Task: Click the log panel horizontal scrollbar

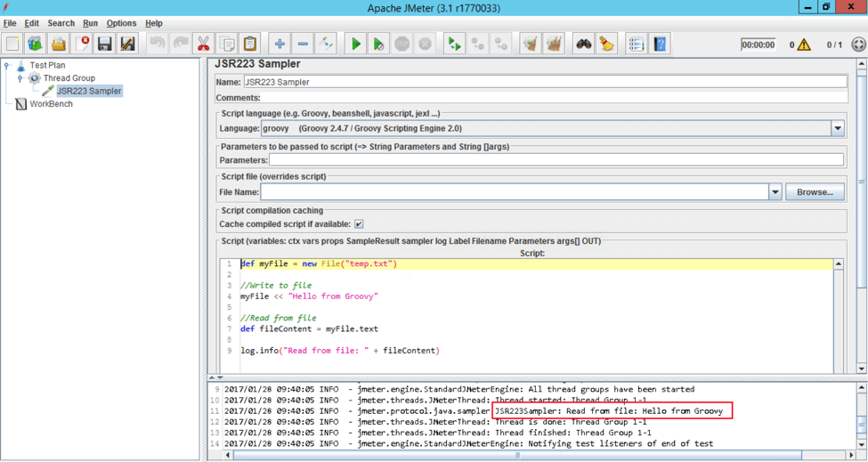Action: (x=516, y=455)
